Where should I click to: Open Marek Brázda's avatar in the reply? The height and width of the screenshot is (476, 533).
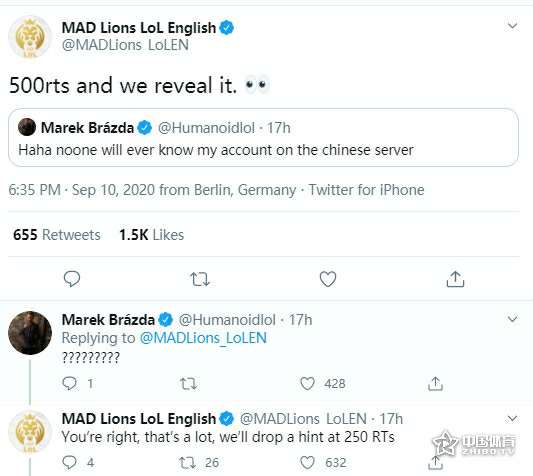[x=30, y=333]
